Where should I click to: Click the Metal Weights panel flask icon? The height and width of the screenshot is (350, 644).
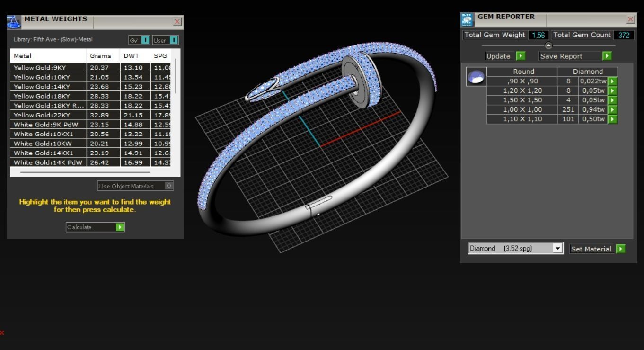click(14, 22)
